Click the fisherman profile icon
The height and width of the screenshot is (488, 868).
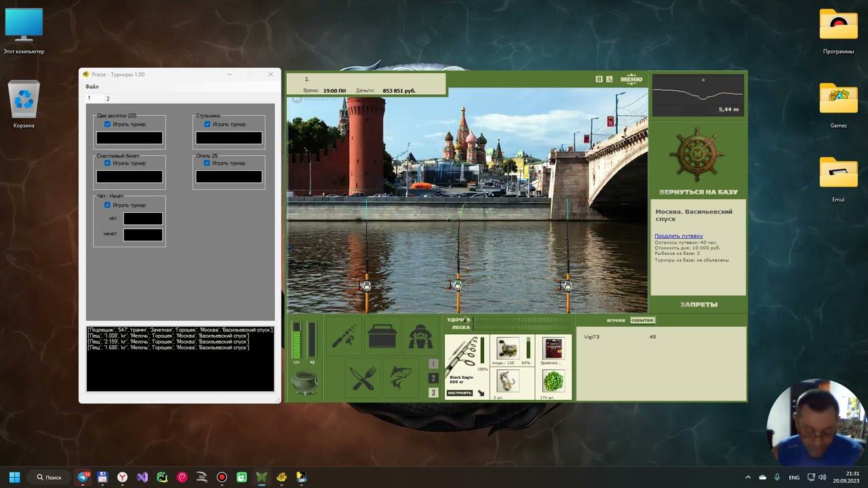pyautogui.click(x=420, y=335)
